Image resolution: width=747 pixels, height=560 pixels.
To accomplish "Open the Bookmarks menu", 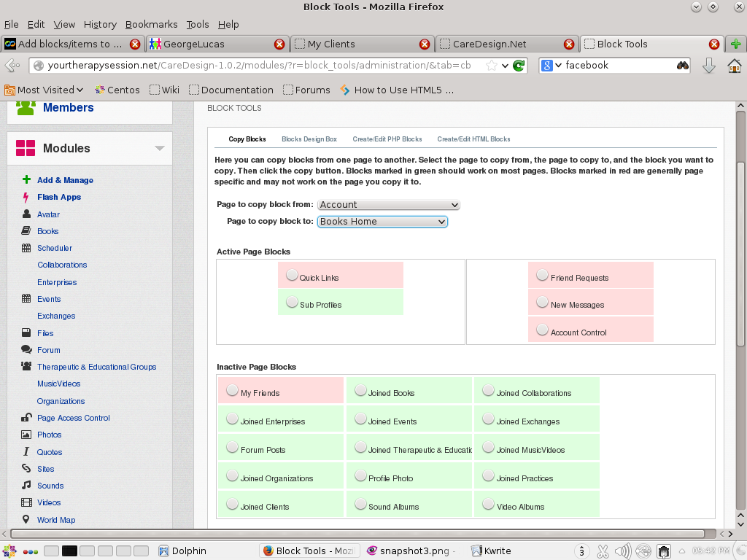I will click(x=151, y=24).
